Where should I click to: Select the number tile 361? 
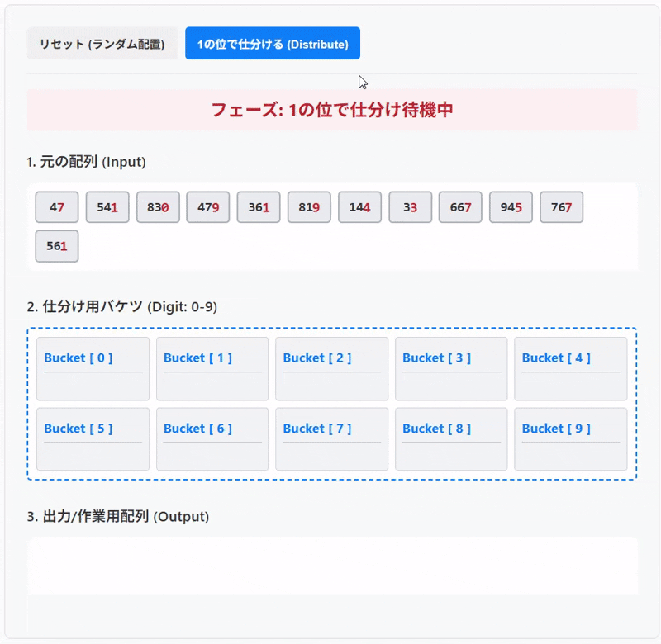pyautogui.click(x=259, y=207)
